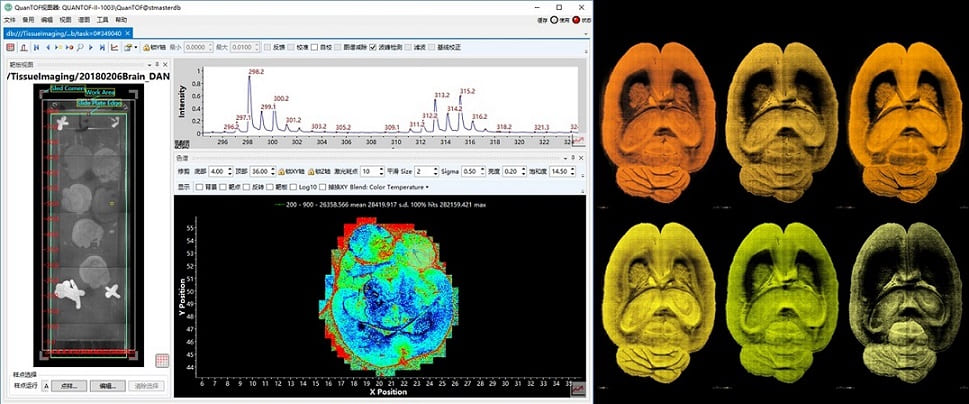Click the lock Y-axis padlock icon
The image size is (969, 404).
(x=146, y=48)
